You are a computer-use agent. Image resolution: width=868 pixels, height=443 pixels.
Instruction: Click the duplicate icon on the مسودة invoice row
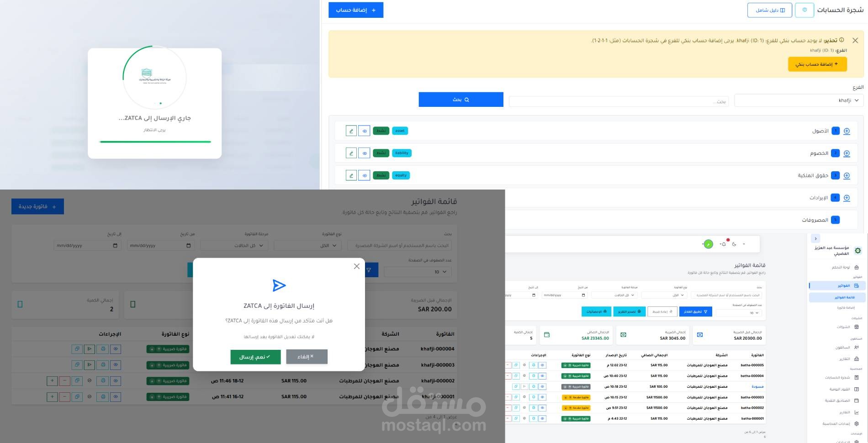coord(516,386)
